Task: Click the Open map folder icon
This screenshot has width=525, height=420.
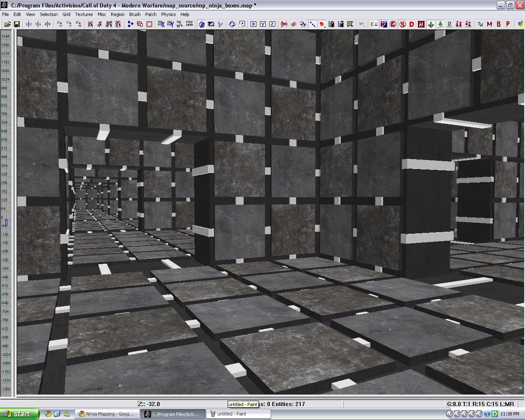Action: (7, 24)
